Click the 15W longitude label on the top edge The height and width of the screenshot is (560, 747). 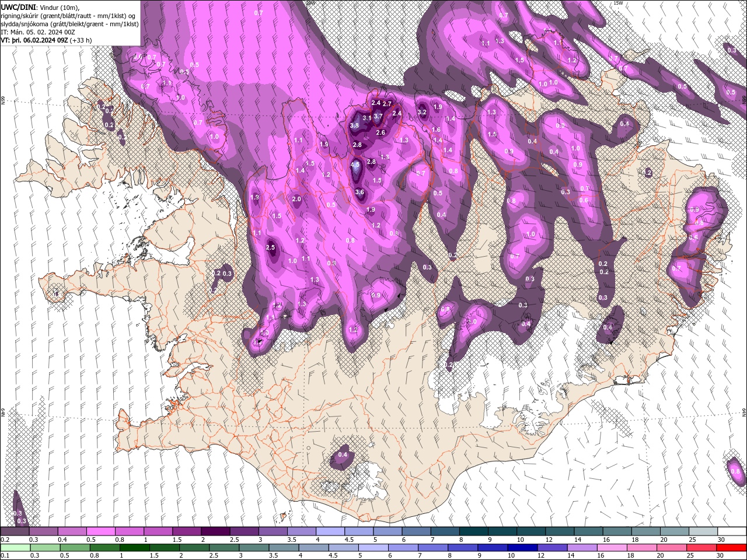coord(618,3)
